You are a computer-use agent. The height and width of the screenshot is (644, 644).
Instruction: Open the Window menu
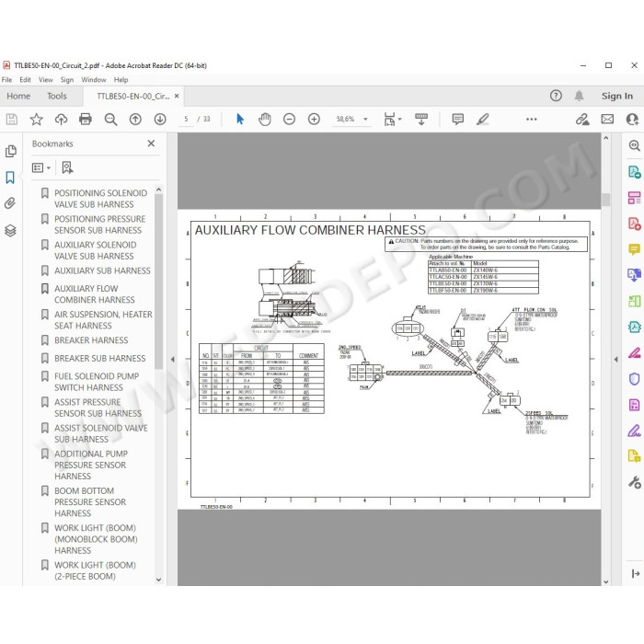94,80
